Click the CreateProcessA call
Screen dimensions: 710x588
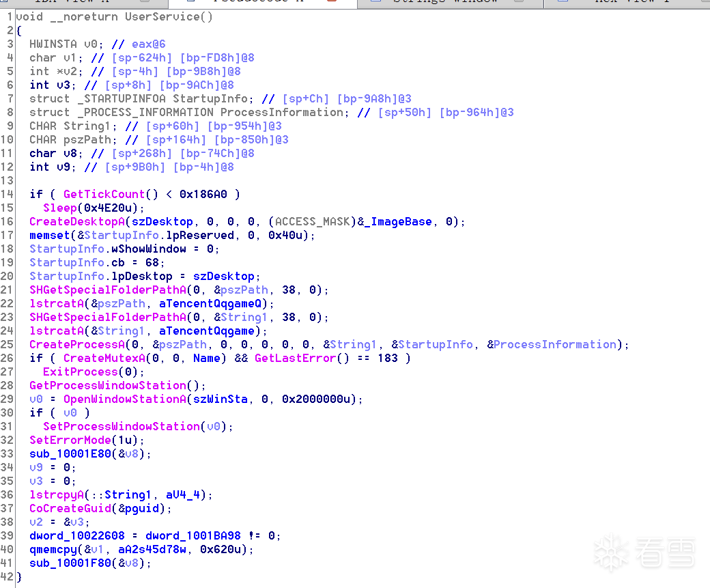(77, 344)
